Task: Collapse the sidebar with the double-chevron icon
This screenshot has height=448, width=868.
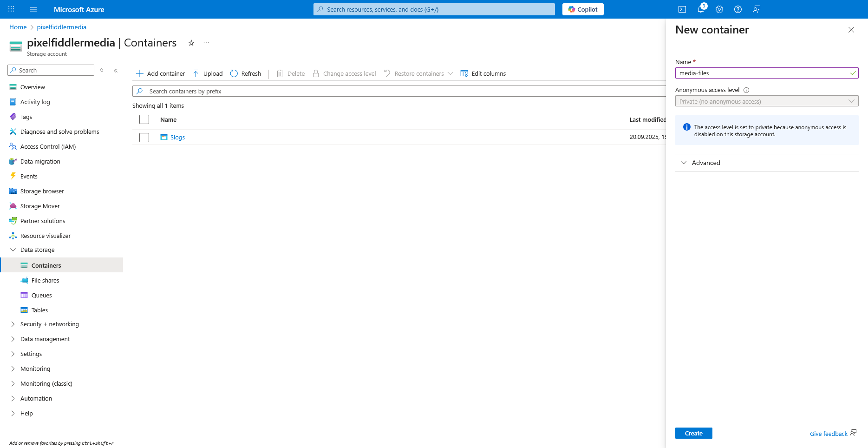Action: tap(116, 71)
